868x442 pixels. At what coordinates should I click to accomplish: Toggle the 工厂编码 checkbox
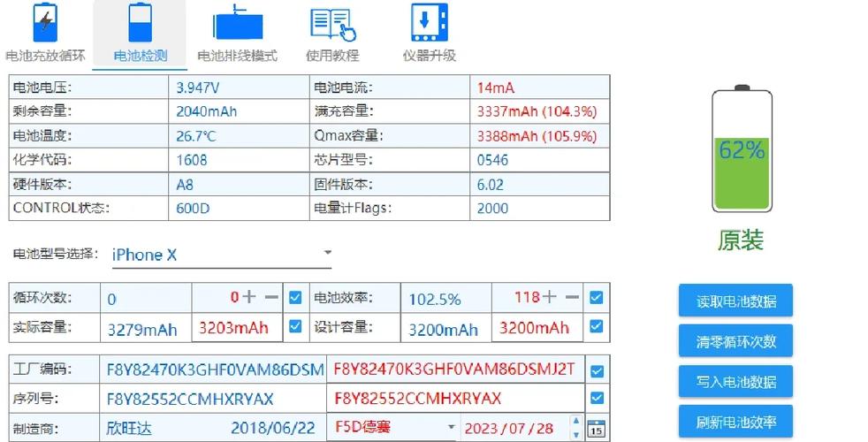pyautogui.click(x=597, y=371)
